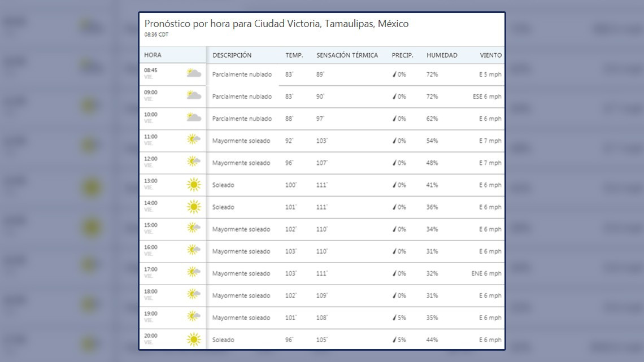Click the mostly sunny icon at 11:00
This screenshot has width=644, height=362.
coord(192,139)
